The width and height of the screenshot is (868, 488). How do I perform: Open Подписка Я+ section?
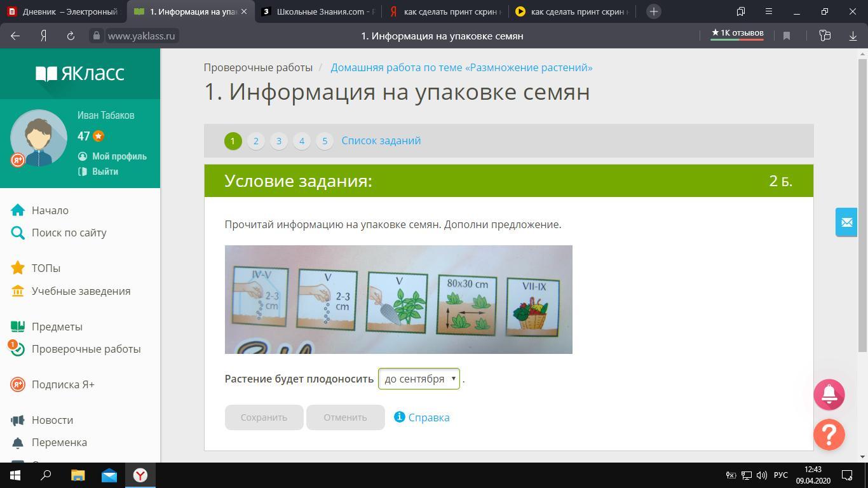click(63, 384)
